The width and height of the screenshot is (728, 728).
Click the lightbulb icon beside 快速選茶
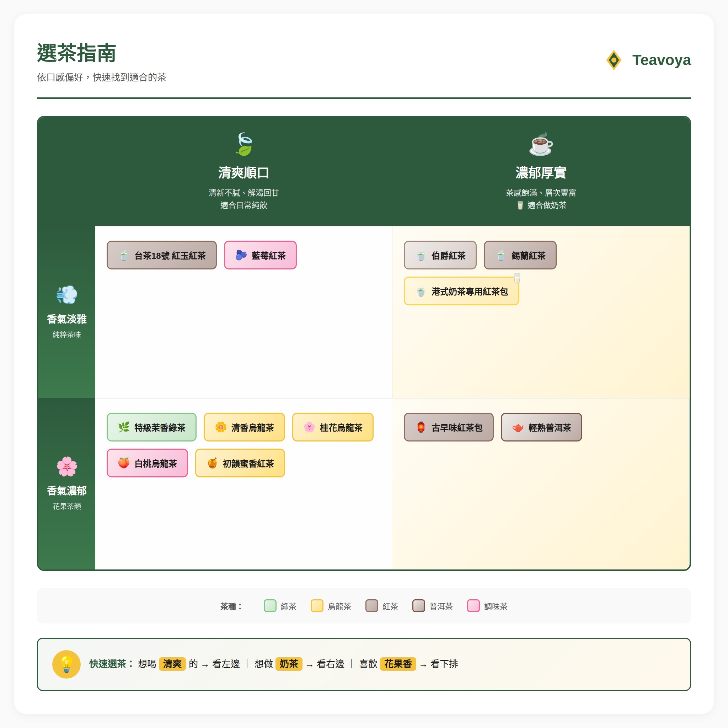[x=66, y=664]
